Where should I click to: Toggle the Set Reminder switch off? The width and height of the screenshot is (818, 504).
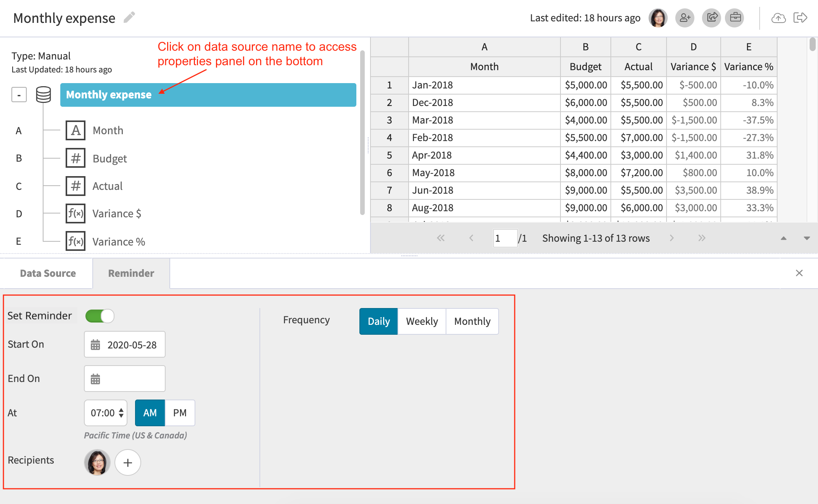pyautogui.click(x=100, y=316)
